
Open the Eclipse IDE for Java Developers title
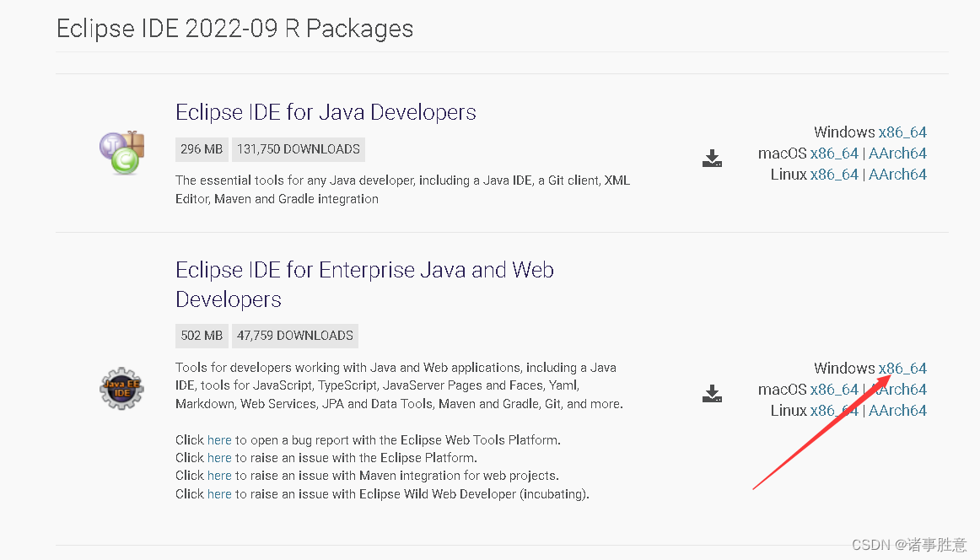[326, 112]
